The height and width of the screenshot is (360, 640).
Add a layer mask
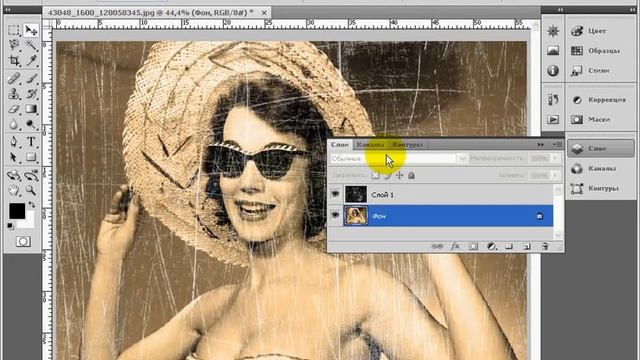[473, 246]
